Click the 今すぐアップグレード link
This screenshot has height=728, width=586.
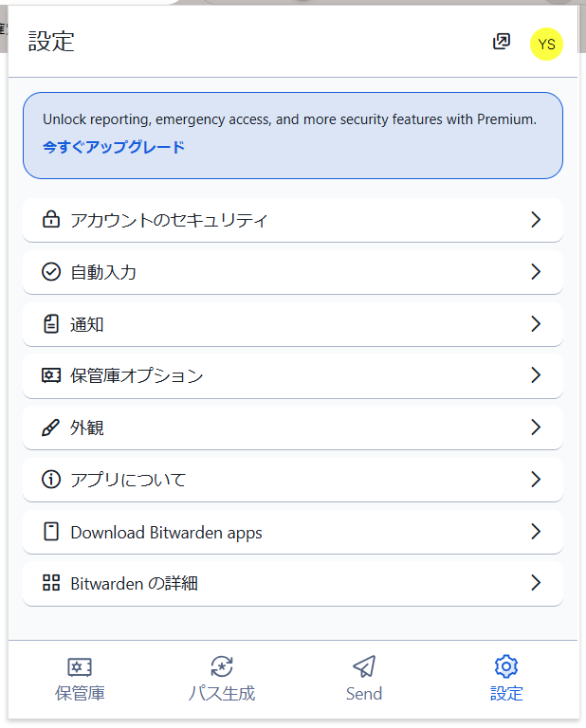pyautogui.click(x=114, y=147)
